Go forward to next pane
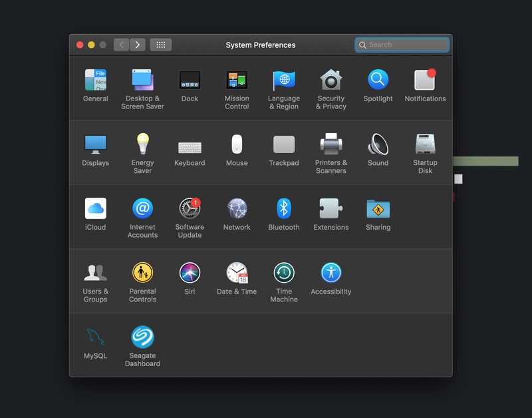Viewport: 532px width, 418px height. coord(138,45)
